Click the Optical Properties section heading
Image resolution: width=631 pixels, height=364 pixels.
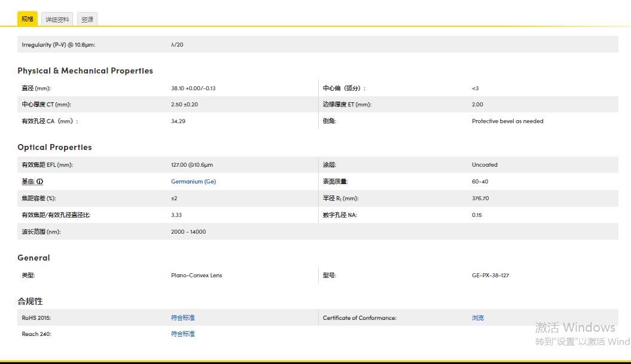(54, 147)
